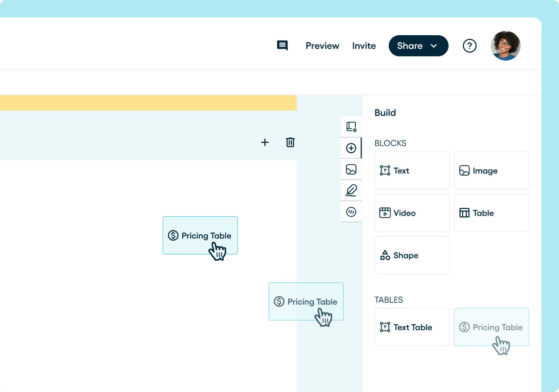This screenshot has height=392, width=559.
Task: Select the add block plus icon in sidebar
Action: click(351, 148)
